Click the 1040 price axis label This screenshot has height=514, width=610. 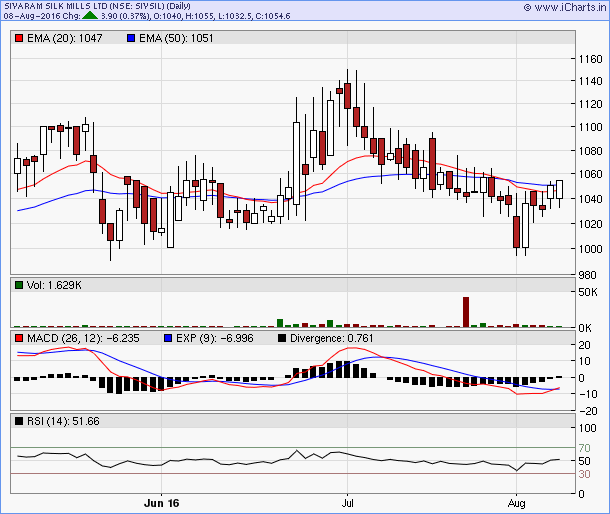(x=591, y=199)
